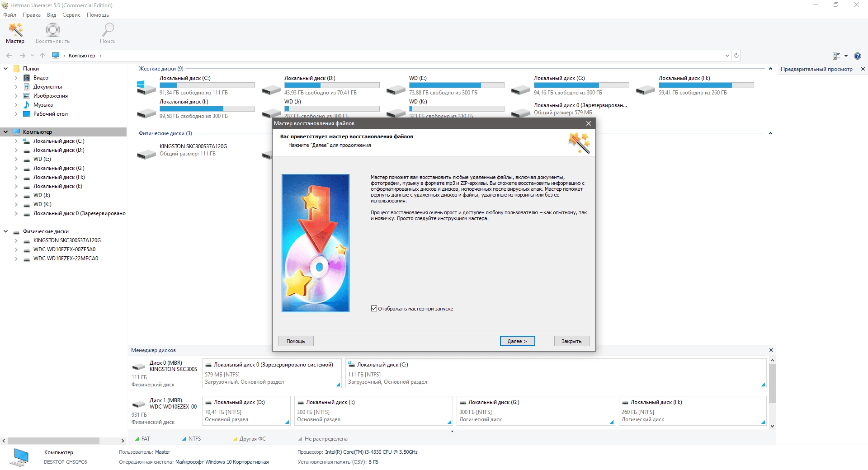
Task: Select Локальный диск (C:) partition in disk manager
Action: tap(556, 373)
